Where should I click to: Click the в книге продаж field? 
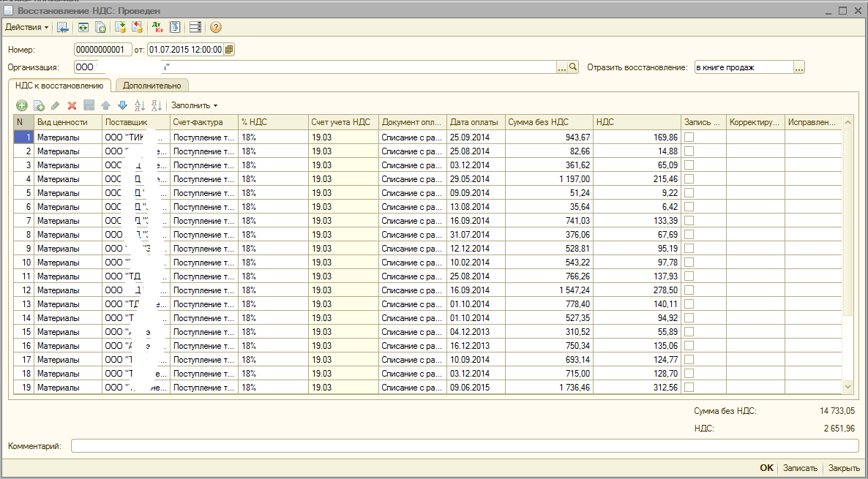click(x=744, y=67)
